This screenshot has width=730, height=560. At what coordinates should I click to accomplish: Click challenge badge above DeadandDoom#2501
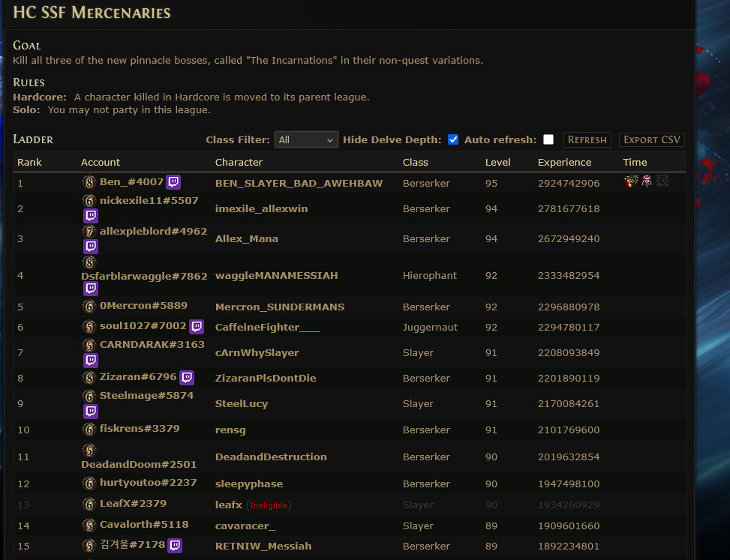click(89, 451)
